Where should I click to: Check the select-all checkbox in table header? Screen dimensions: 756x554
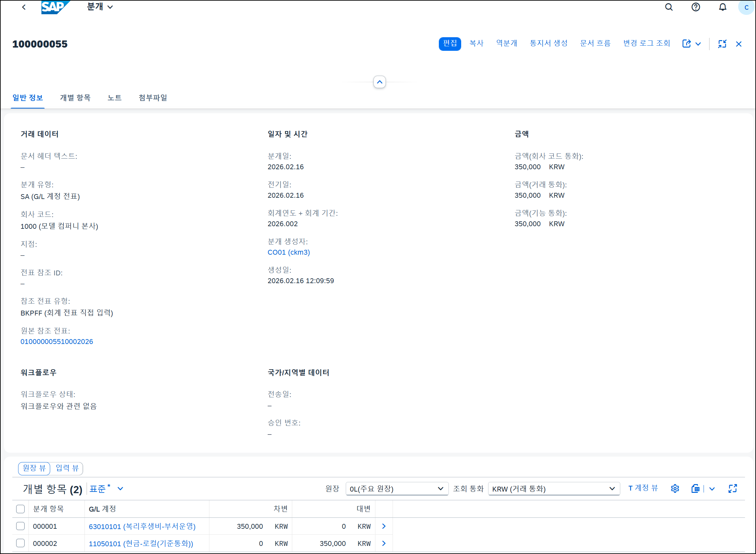click(x=20, y=509)
